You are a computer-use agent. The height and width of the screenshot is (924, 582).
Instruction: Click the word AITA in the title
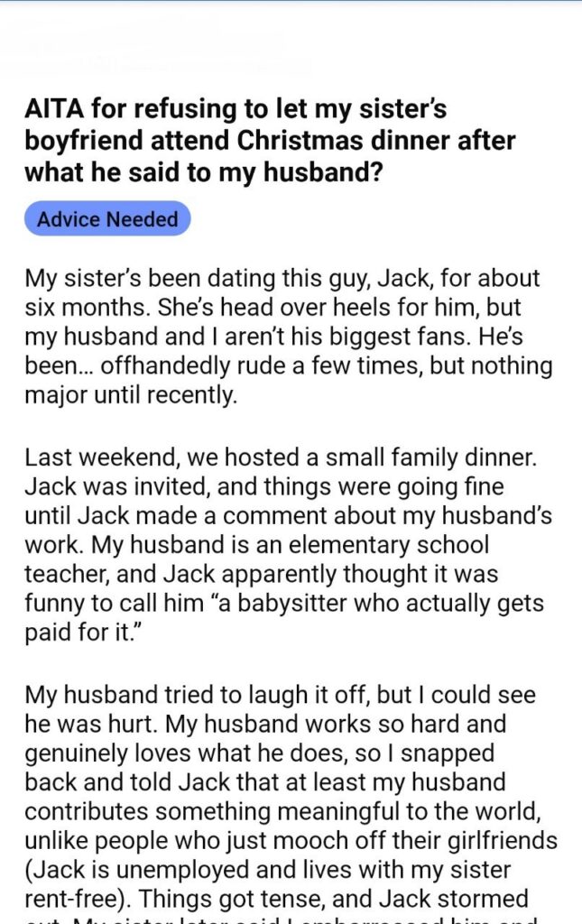[53, 110]
